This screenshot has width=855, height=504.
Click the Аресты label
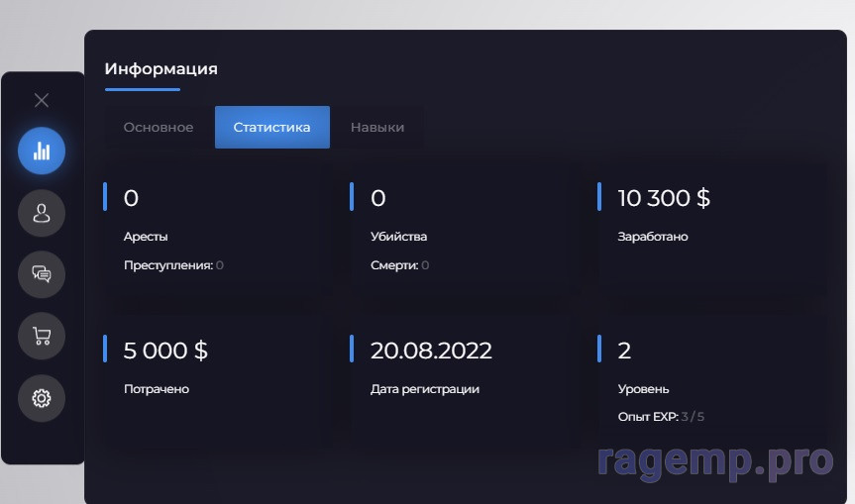click(x=146, y=237)
